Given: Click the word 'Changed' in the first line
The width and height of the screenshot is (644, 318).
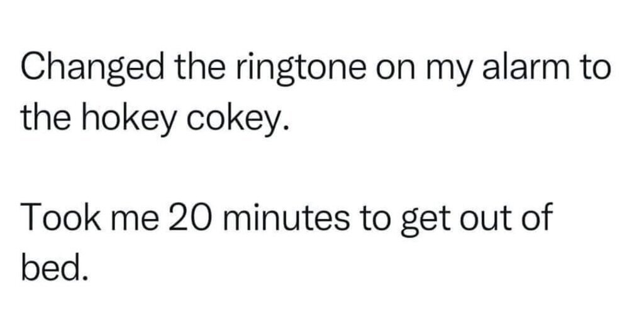Looking at the screenshot, I should [x=93, y=69].
